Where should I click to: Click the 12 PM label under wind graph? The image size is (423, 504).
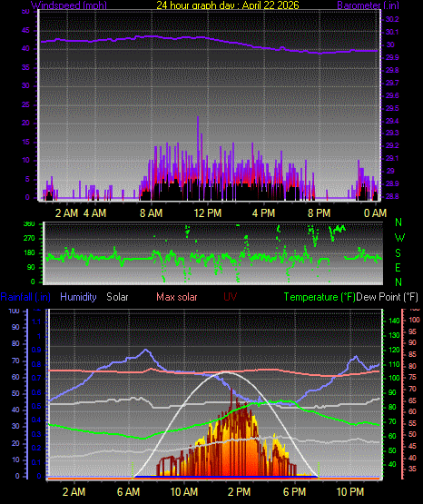tap(208, 212)
